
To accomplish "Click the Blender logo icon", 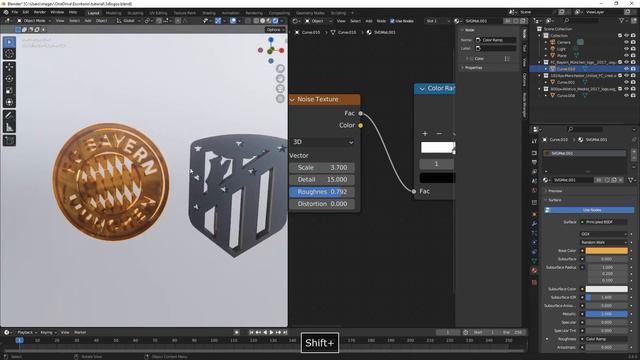I will click(x=6, y=12).
